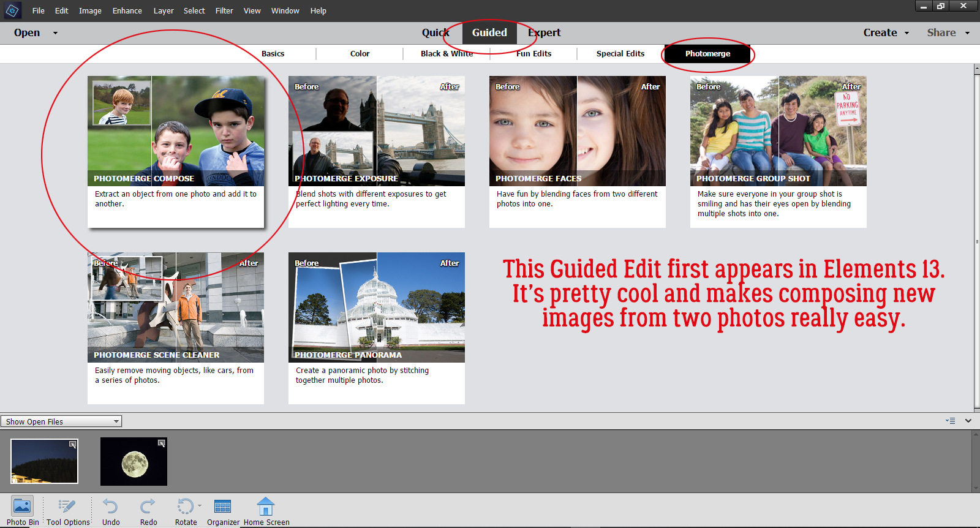Screen dimensions: 980x528
Task: Select the Photomerge category tab
Action: tap(707, 54)
